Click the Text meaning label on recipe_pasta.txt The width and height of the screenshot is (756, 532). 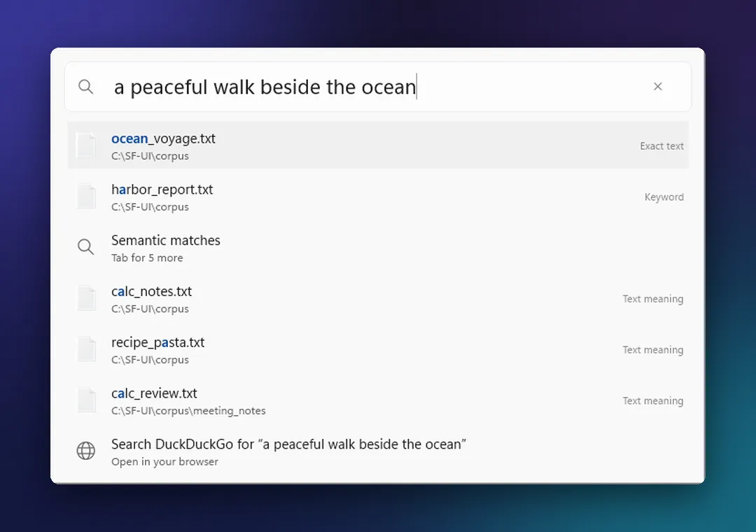point(653,350)
